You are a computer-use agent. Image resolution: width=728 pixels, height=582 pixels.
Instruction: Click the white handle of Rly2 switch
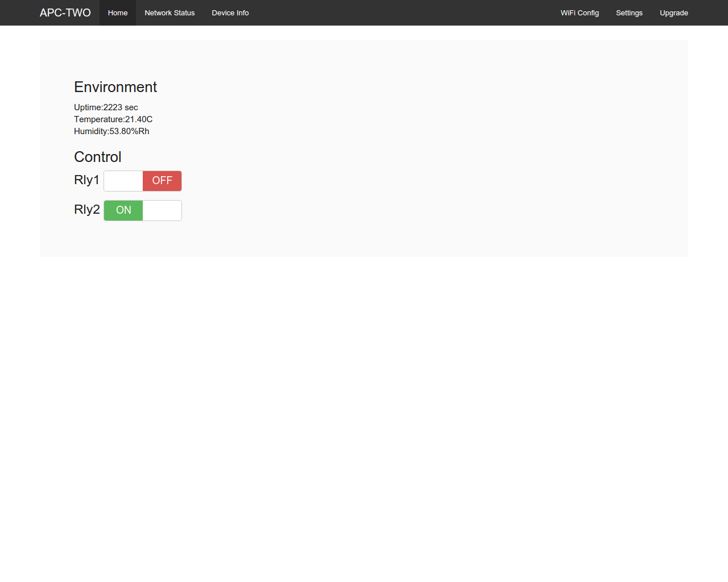pos(162,210)
